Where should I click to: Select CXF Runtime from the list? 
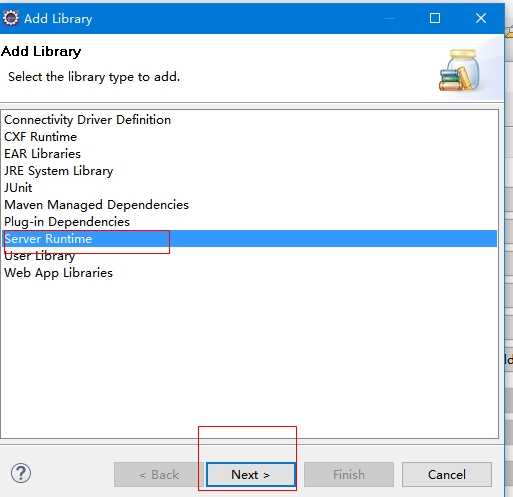40,137
